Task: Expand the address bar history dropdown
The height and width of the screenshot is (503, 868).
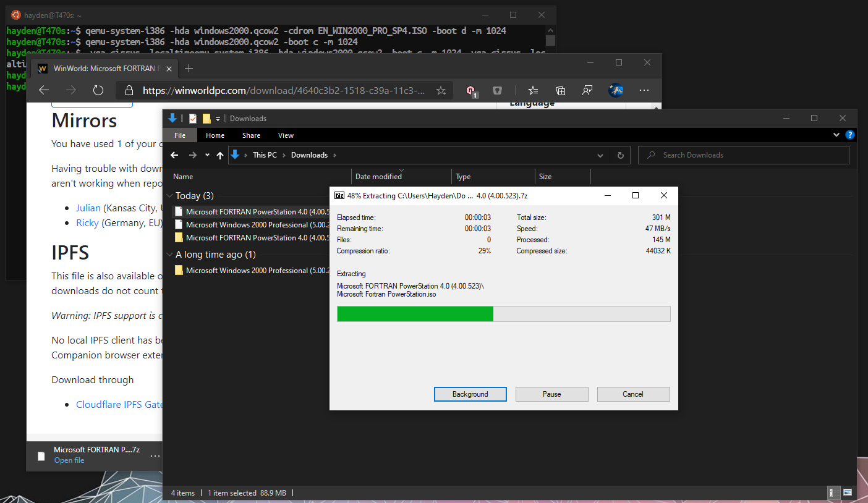Action: pos(600,155)
